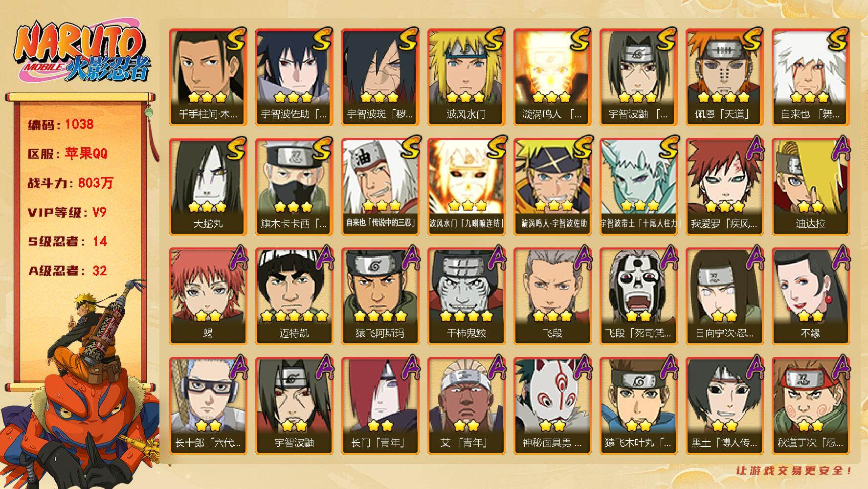This screenshot has height=489, width=868.
Task: Select the 迈特凯 five-star card
Action: coord(294,296)
